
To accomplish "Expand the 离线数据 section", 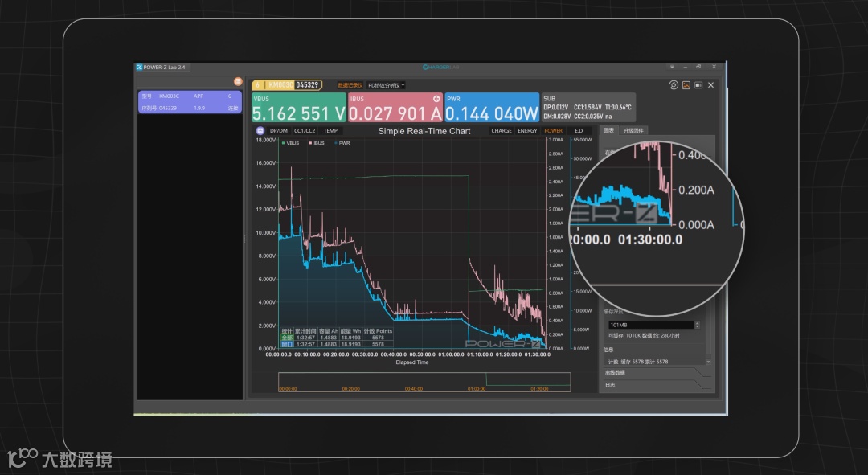I will pyautogui.click(x=656, y=373).
